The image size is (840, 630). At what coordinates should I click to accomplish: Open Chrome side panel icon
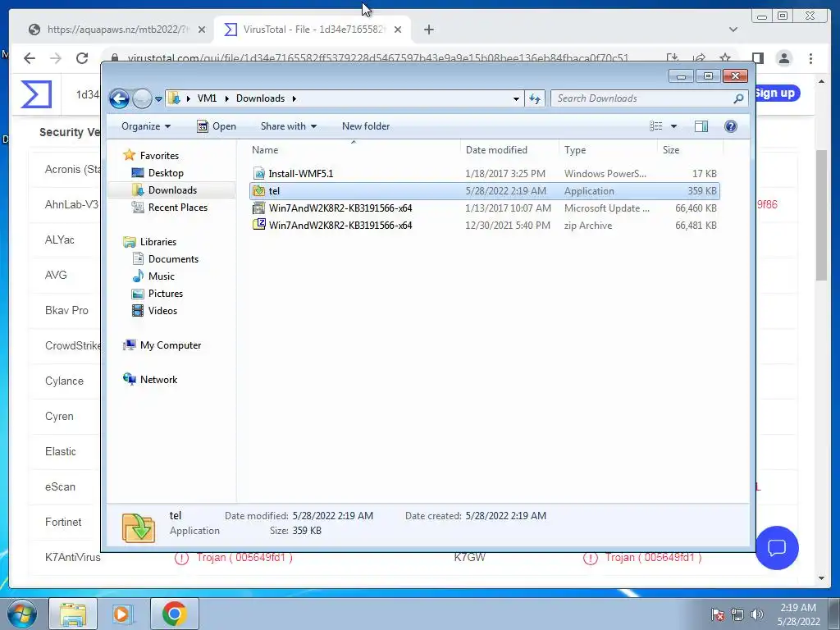(x=757, y=58)
